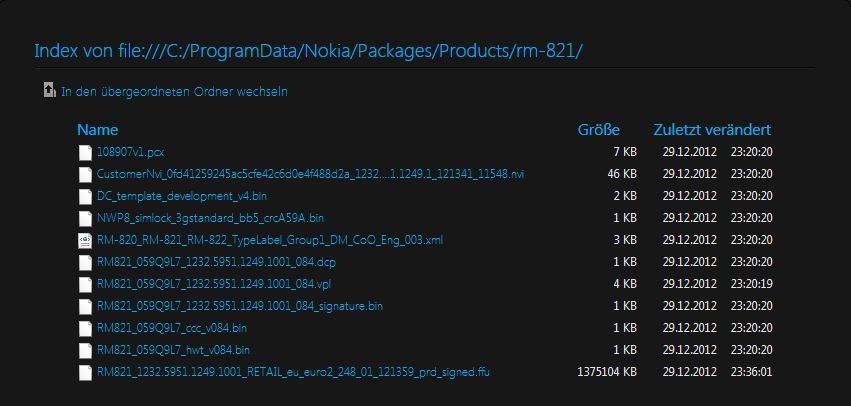Click file icon beside DC_template_development_v4.bin
The image size is (851, 406).
(85, 196)
